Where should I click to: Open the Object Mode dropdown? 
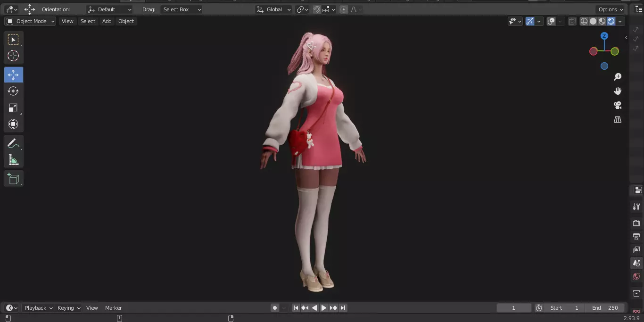click(30, 21)
